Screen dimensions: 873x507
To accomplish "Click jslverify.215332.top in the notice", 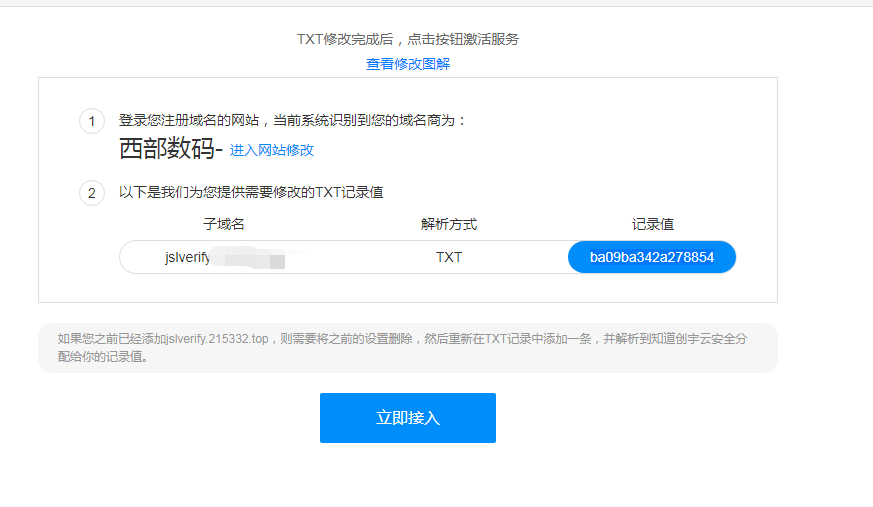I will tap(218, 339).
